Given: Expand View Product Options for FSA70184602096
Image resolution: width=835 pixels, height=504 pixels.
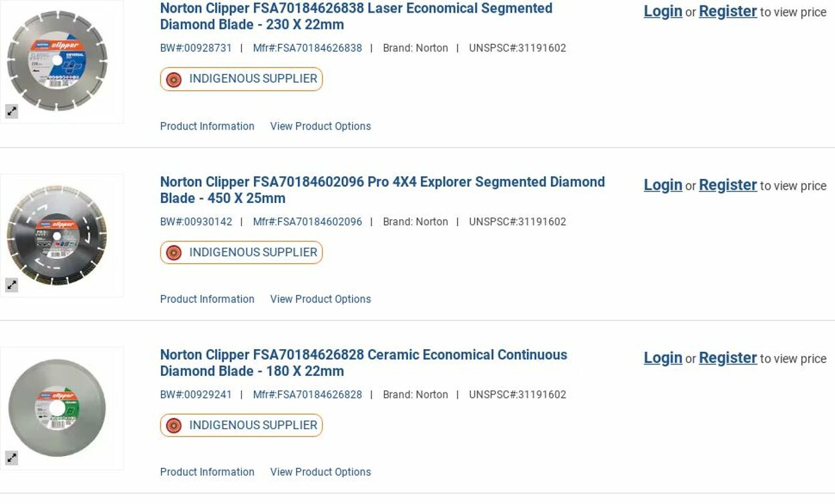Looking at the screenshot, I should point(320,299).
